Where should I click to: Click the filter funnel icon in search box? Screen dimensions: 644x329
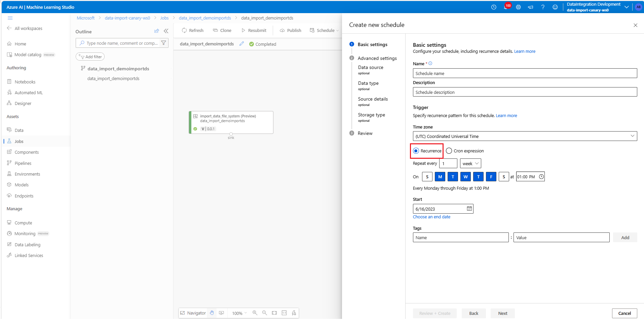point(163,43)
